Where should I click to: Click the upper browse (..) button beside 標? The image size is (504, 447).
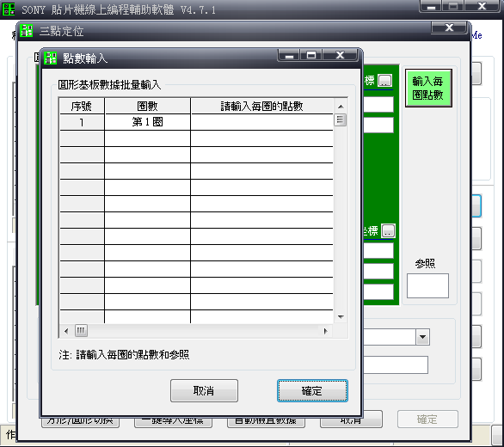[384, 80]
